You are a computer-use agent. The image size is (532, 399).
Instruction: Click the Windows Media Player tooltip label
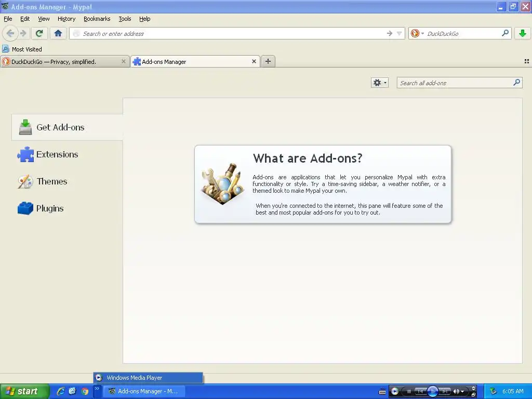coord(134,378)
